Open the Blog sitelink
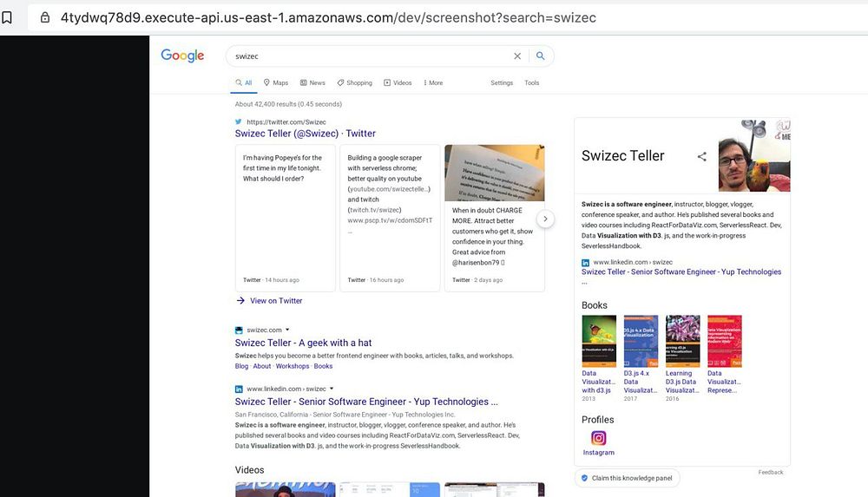This screenshot has height=497, width=868. click(x=241, y=366)
